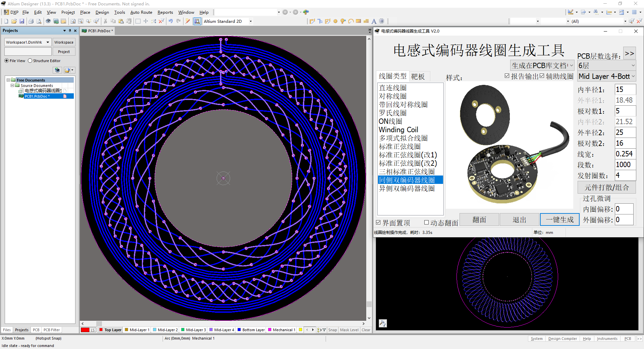Switch to the 靶板 tab
Image resolution: width=644 pixels, height=349 pixels.
click(x=418, y=77)
